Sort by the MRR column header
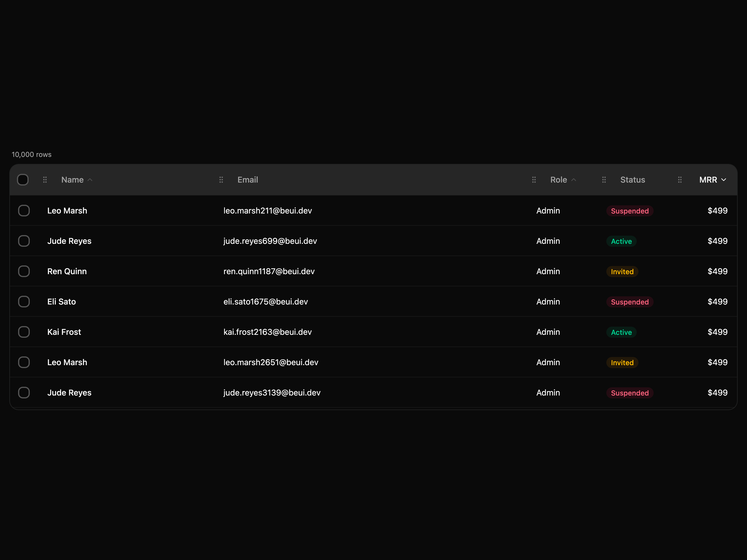This screenshot has width=747, height=560. click(x=713, y=180)
